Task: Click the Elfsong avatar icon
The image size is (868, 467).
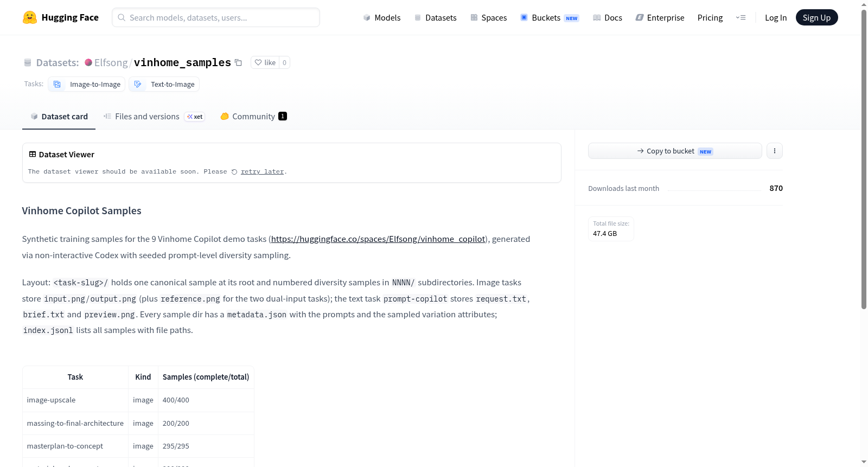Action: point(88,62)
